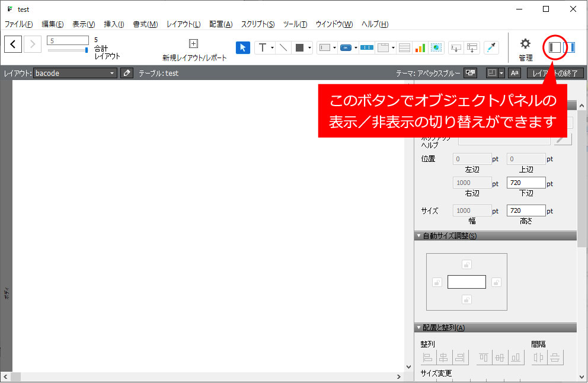
Task: Toggle bottom anchor lock in autosizing
Action: point(466,299)
